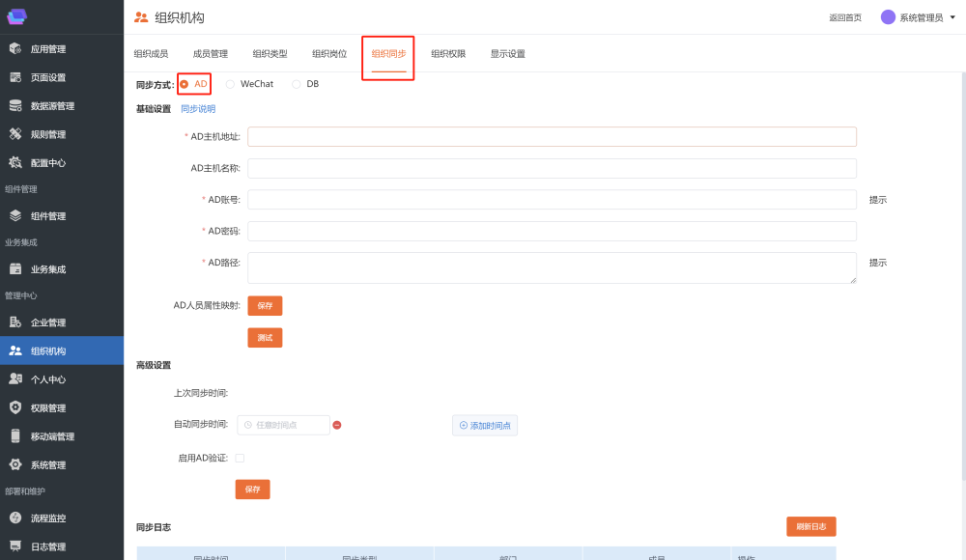Click the 组件管理 layers icon
The width and height of the screenshot is (966, 560).
(15, 216)
